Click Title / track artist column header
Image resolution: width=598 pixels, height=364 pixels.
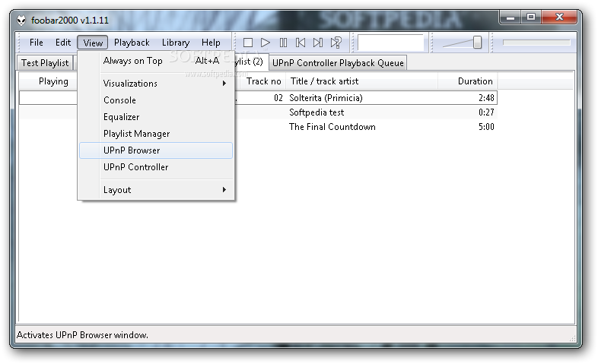pyautogui.click(x=361, y=81)
